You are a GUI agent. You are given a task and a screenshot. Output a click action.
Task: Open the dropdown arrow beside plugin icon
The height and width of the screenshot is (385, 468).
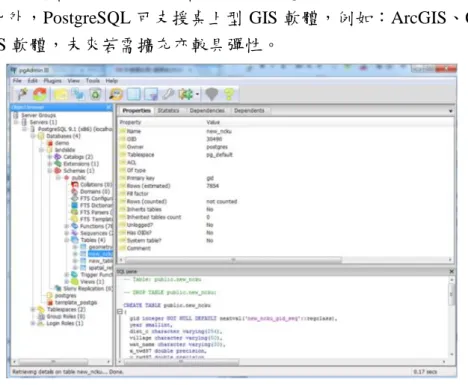coord(197,95)
